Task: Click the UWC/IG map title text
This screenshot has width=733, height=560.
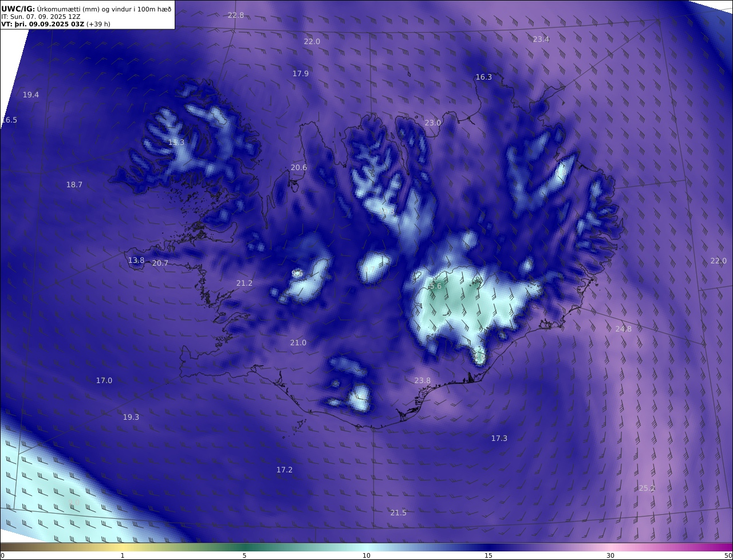Action: [x=86, y=8]
